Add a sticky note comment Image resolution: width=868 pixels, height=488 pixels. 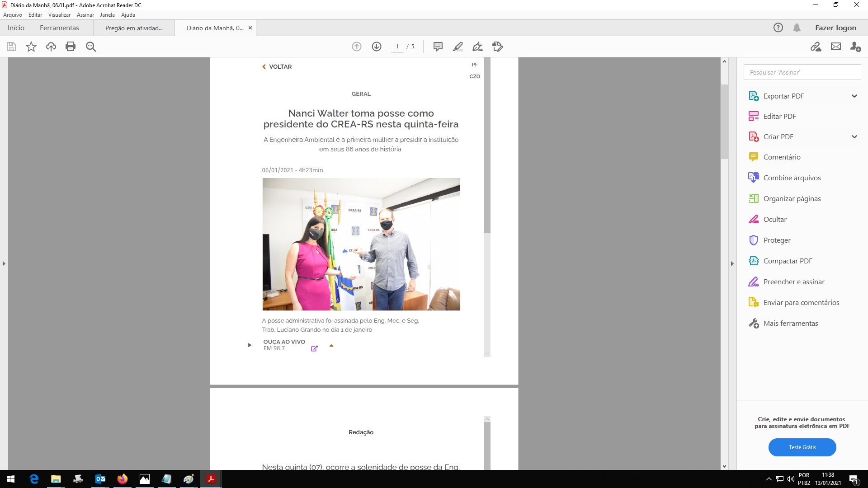[x=438, y=47]
